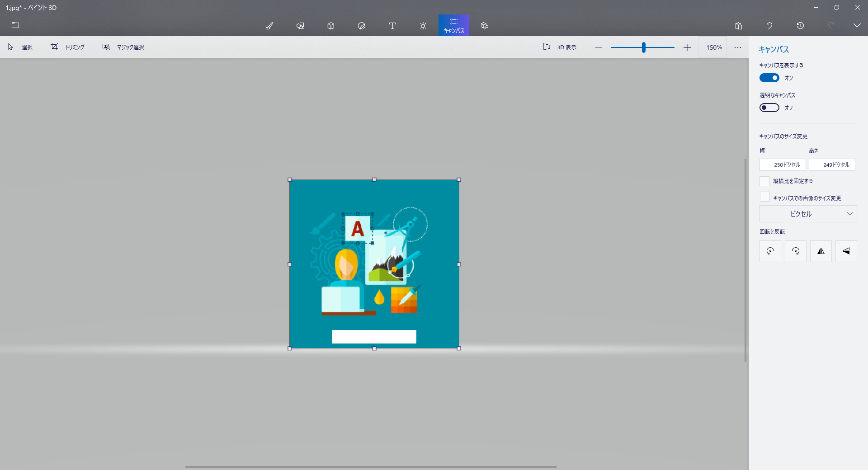Click the Undo arrow icon
Viewport: 868px width, 470px height.
pos(769,26)
